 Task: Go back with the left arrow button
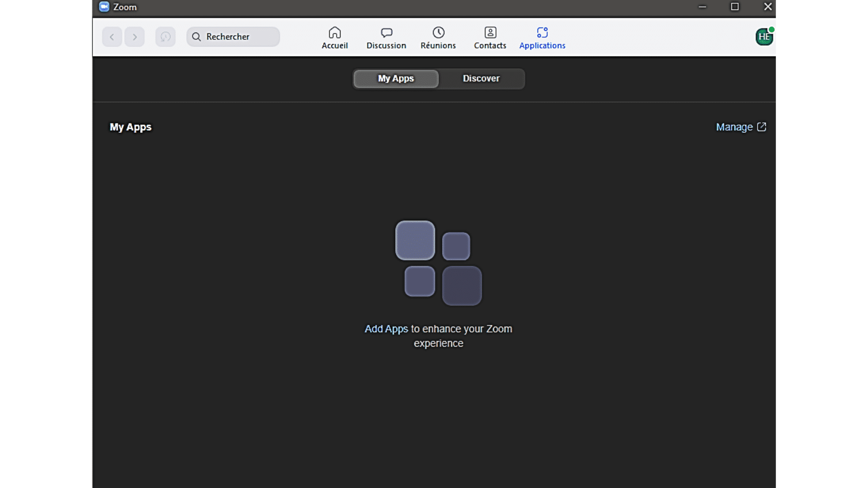click(x=112, y=37)
